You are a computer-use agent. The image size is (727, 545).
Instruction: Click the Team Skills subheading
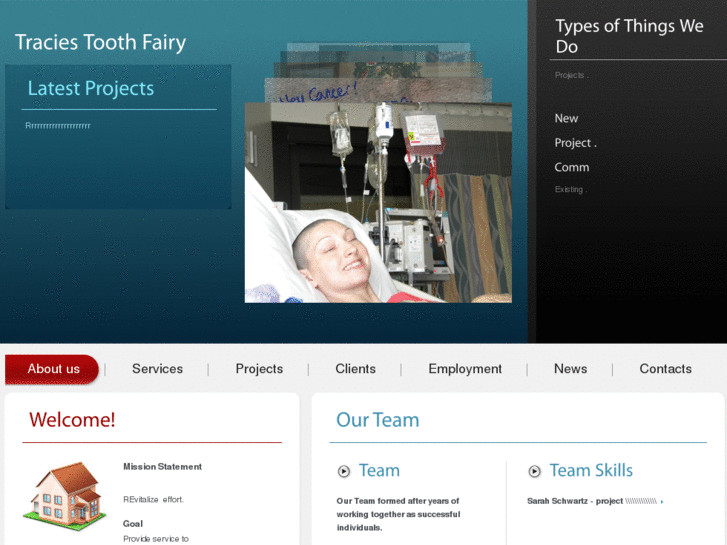click(591, 470)
